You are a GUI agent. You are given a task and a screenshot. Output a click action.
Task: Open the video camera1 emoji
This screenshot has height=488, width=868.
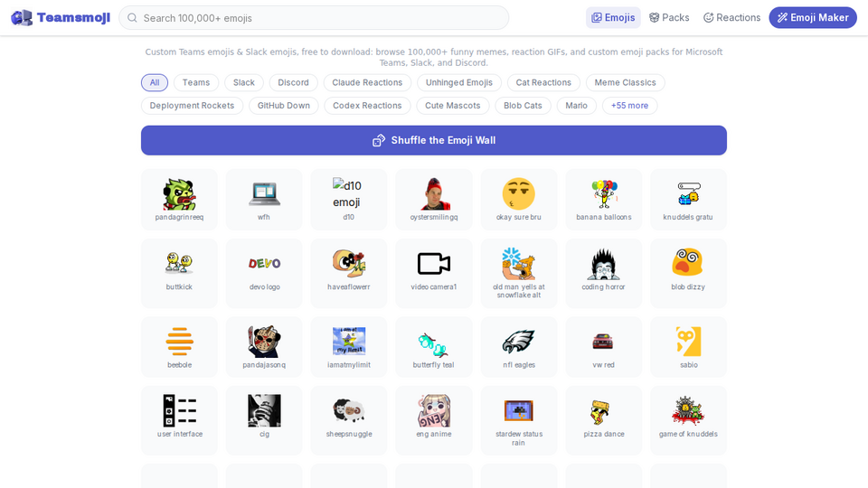433,273
